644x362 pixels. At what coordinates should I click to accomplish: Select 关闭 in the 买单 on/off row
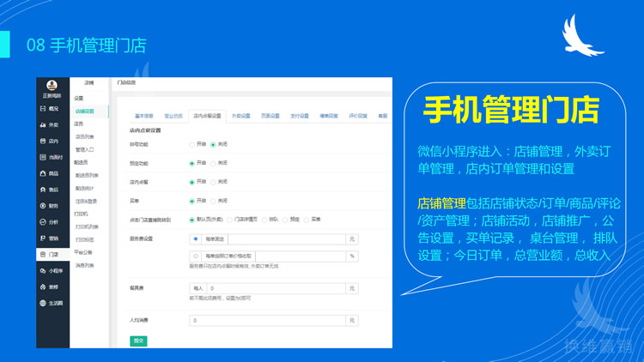click(x=213, y=201)
